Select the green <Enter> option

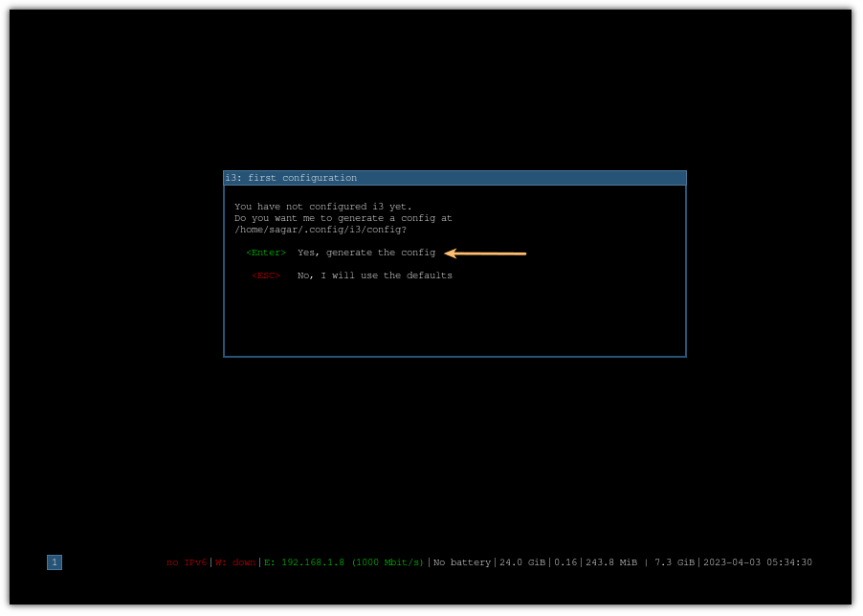click(265, 253)
